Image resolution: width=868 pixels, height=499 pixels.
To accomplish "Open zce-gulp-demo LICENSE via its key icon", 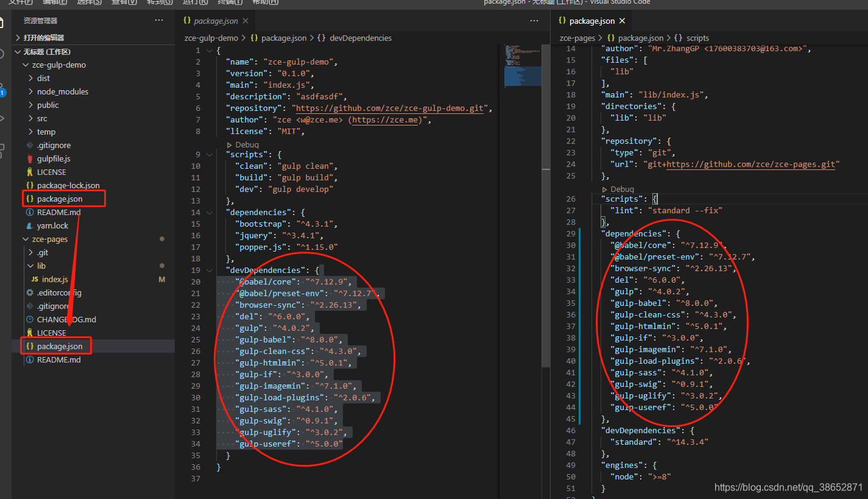I will click(x=30, y=172).
